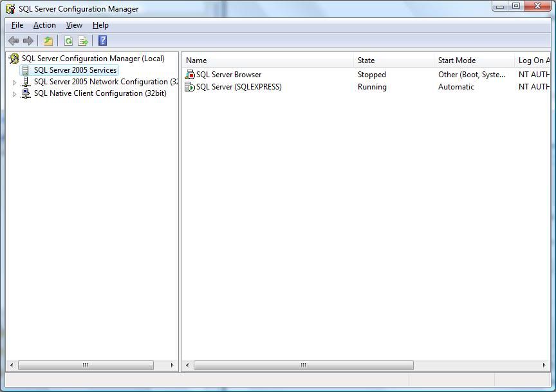The width and height of the screenshot is (556, 392).
Task: Click right arrow of tree pane horizontal scrollbar
Action: 172,366
